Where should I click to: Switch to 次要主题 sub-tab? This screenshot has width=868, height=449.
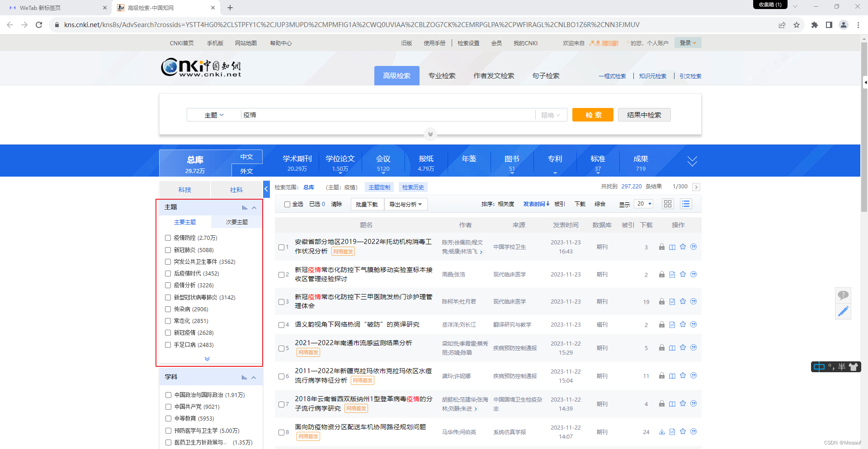(236, 222)
